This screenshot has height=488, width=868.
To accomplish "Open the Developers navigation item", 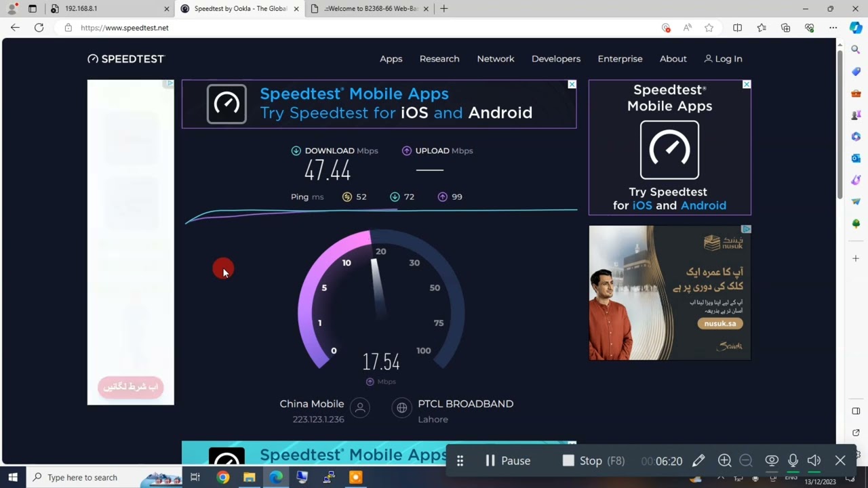I will click(556, 59).
